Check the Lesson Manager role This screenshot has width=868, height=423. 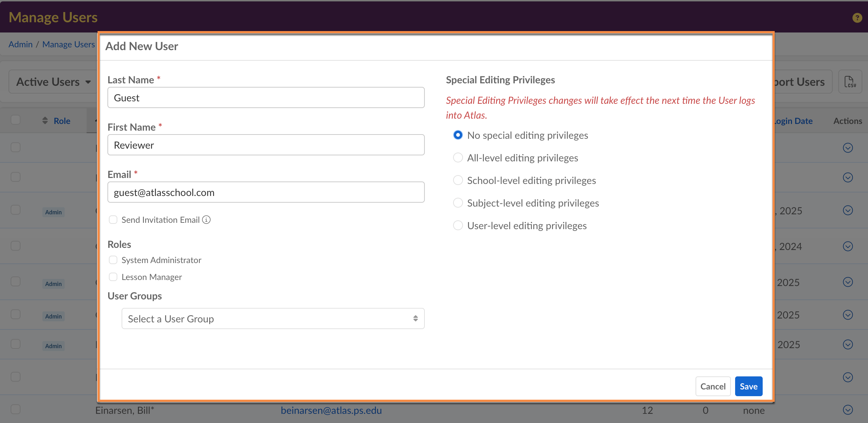(113, 277)
